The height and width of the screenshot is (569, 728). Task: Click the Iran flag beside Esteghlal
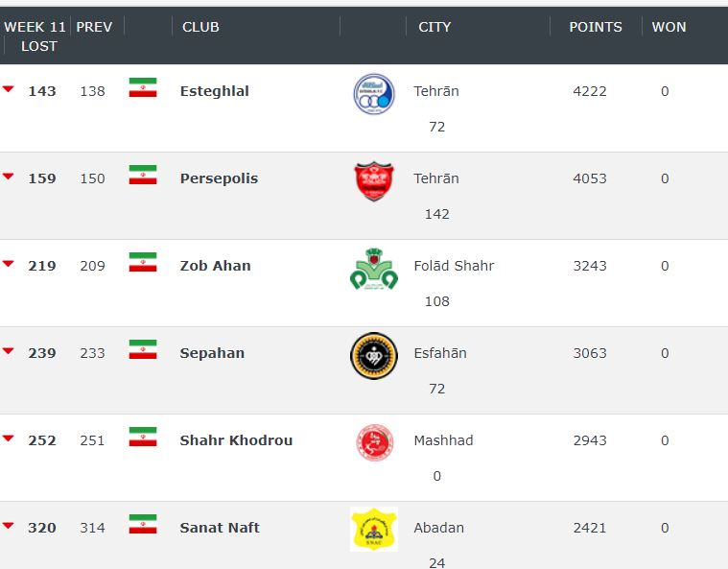(x=143, y=88)
